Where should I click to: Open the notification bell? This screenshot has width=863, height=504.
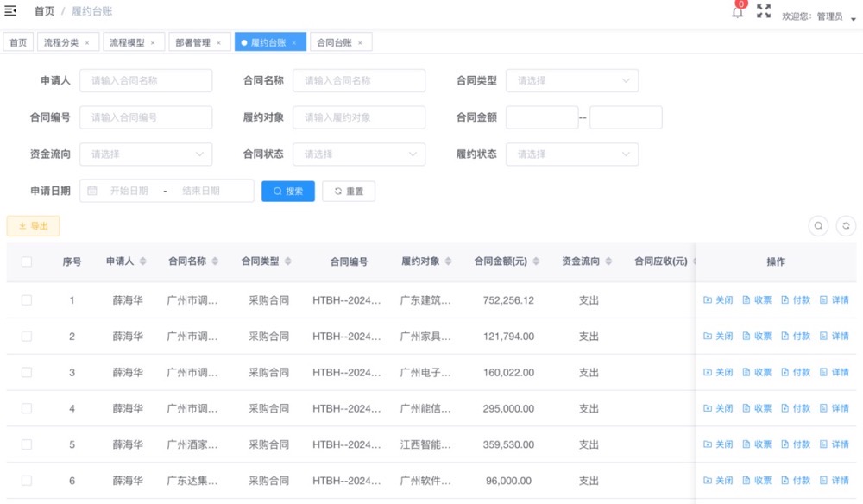(738, 11)
